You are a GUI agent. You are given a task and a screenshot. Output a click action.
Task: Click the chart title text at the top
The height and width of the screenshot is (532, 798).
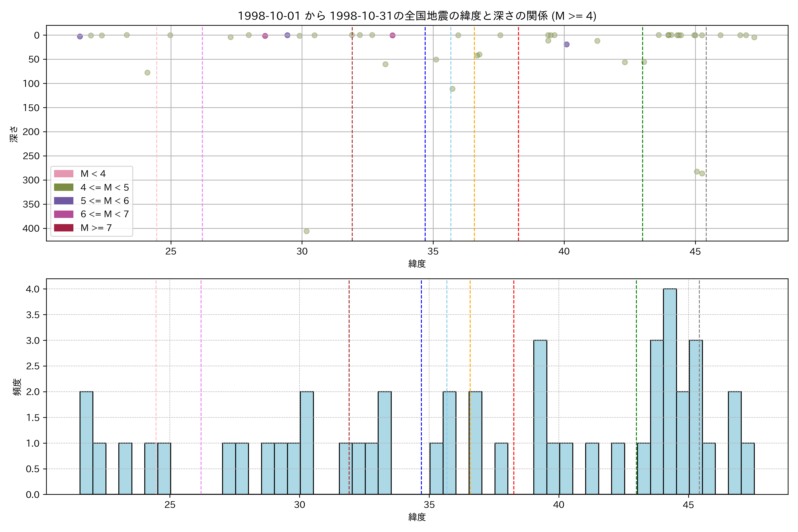point(417,16)
